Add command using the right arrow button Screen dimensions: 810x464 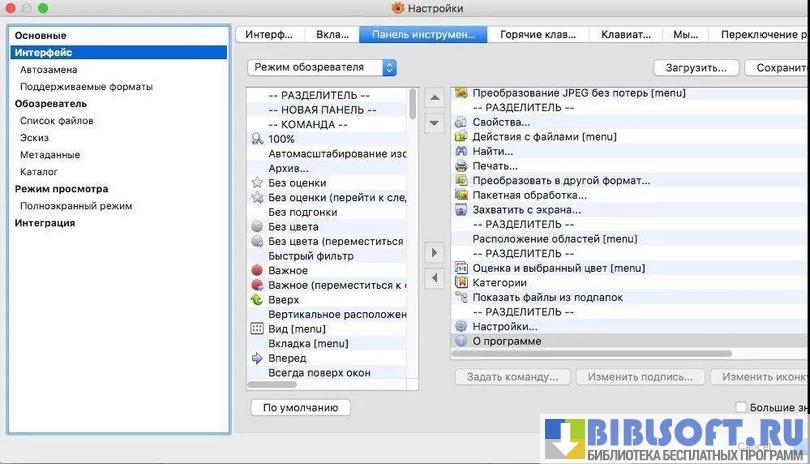point(434,254)
